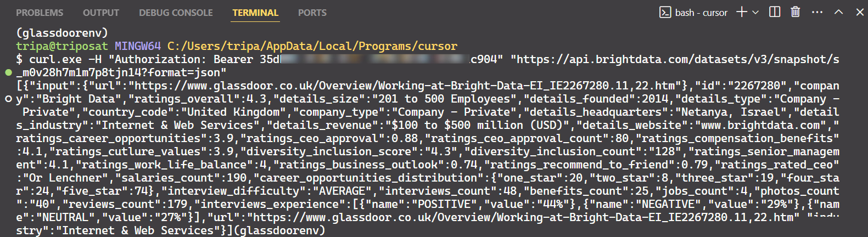Expand the launch profile dropdown chevron
The width and height of the screenshot is (868, 237).
click(756, 13)
